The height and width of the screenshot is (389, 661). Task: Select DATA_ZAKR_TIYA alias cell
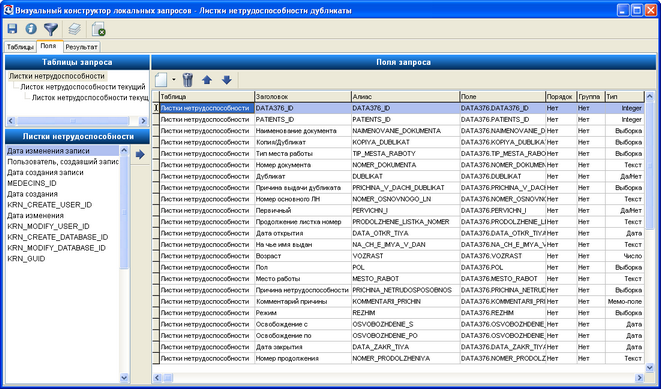(405, 347)
